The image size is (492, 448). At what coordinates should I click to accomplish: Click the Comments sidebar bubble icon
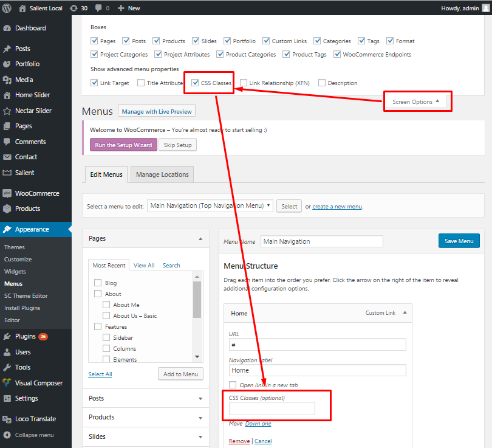coord(7,142)
